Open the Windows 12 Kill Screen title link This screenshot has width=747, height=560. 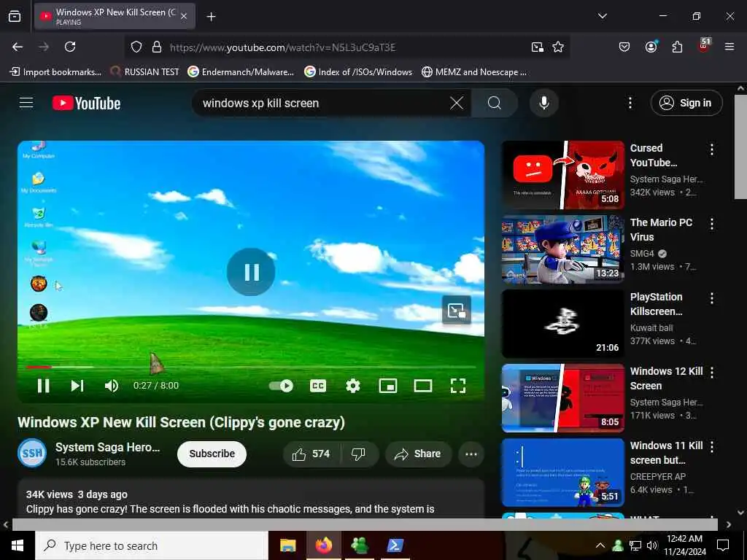tap(667, 378)
